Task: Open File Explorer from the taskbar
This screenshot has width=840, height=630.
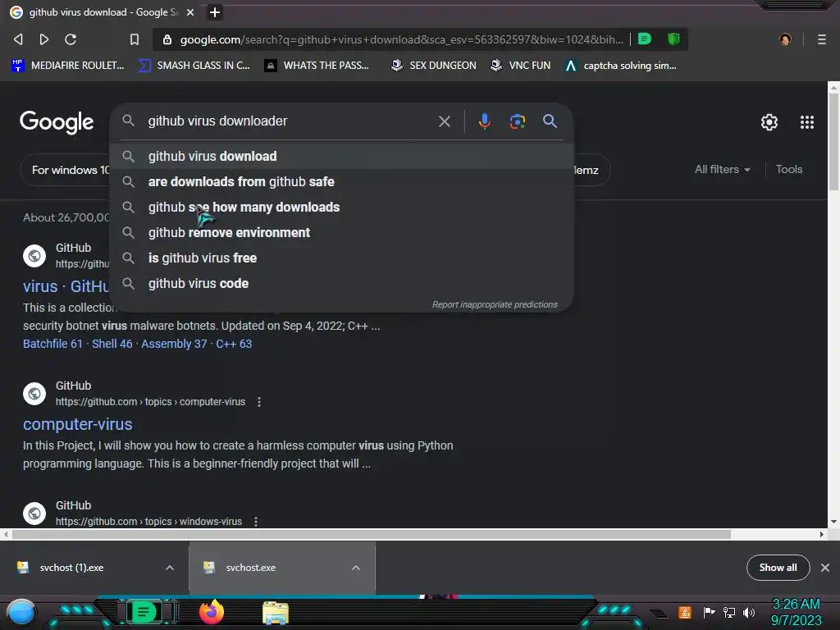Action: tap(276, 613)
